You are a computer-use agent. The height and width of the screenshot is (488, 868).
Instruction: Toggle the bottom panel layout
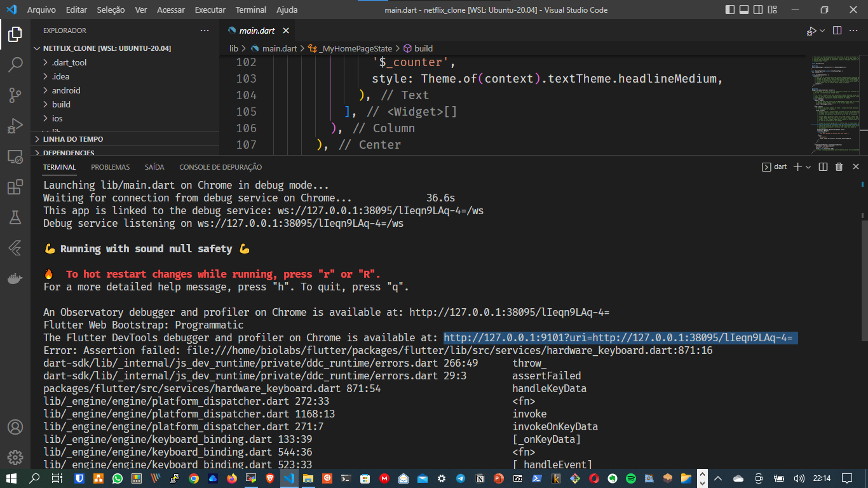743,10
